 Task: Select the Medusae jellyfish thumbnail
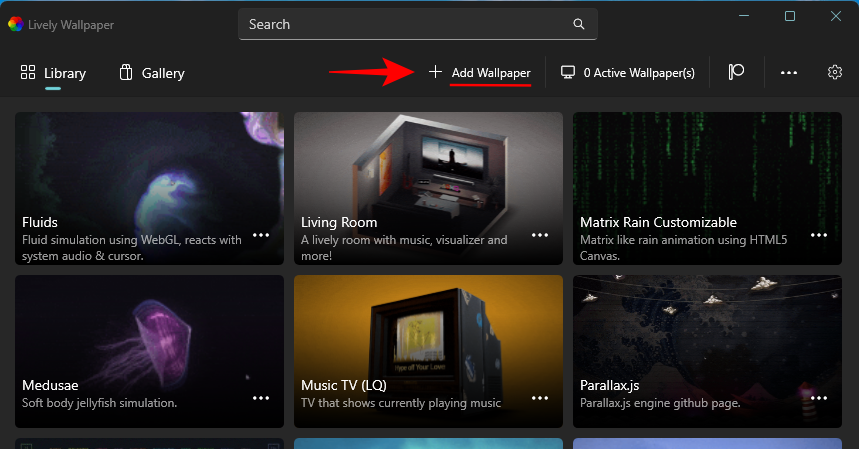[149, 352]
